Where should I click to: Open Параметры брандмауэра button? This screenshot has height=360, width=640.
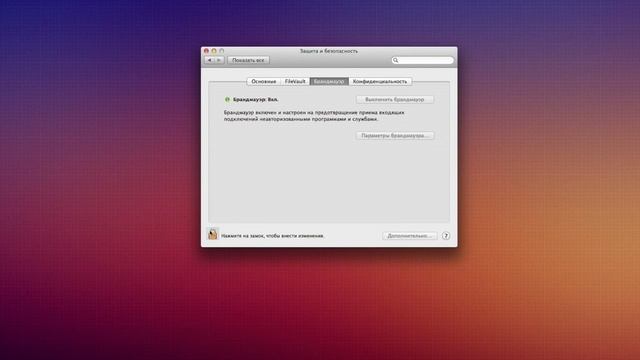tap(395, 135)
